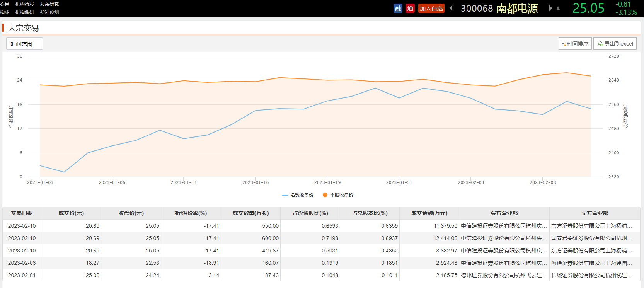
Task: Open the 时间范围 time range dropdown
Action: tap(24, 44)
